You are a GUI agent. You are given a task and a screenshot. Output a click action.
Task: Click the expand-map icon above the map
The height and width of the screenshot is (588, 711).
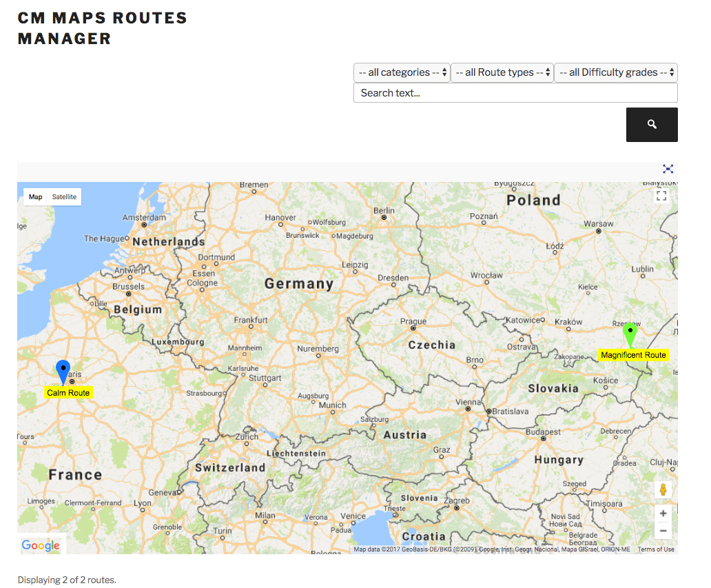668,169
